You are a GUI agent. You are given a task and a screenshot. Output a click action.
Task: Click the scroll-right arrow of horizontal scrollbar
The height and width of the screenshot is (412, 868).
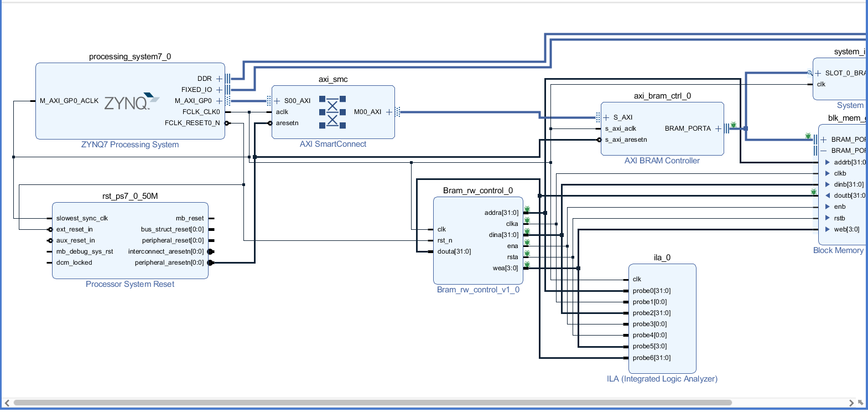[x=851, y=403]
